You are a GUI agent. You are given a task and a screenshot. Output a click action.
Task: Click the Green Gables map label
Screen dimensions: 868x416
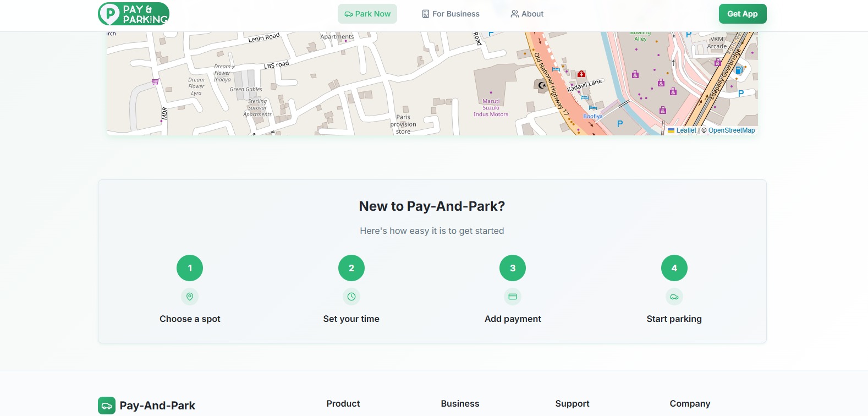click(x=246, y=89)
